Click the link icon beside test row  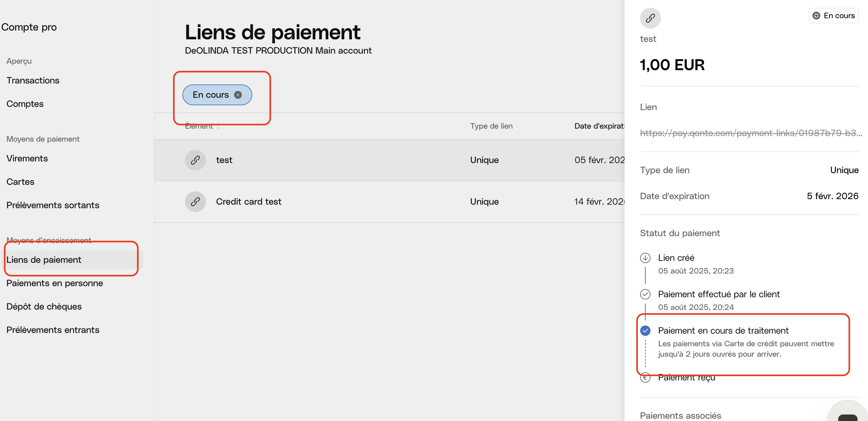point(195,160)
